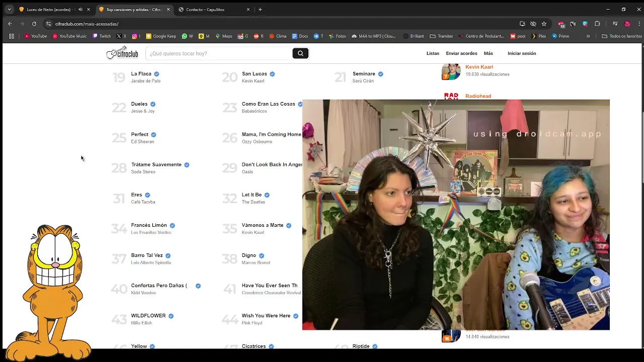Open artist Kevin Kaarl in sidebar

coord(479,67)
